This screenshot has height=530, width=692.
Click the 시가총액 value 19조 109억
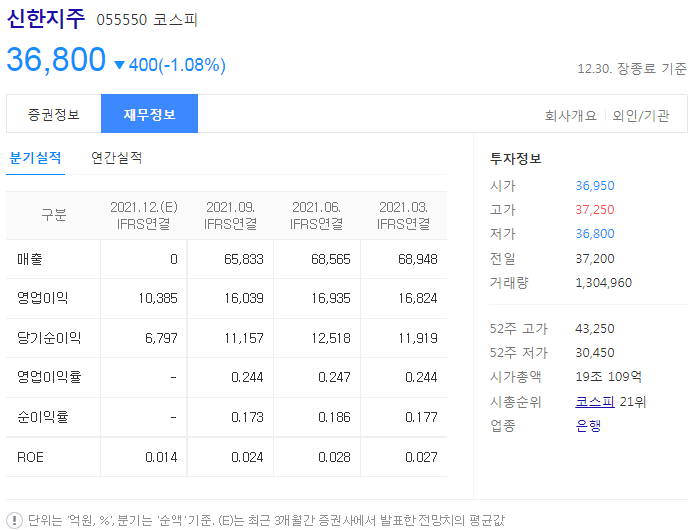609,376
